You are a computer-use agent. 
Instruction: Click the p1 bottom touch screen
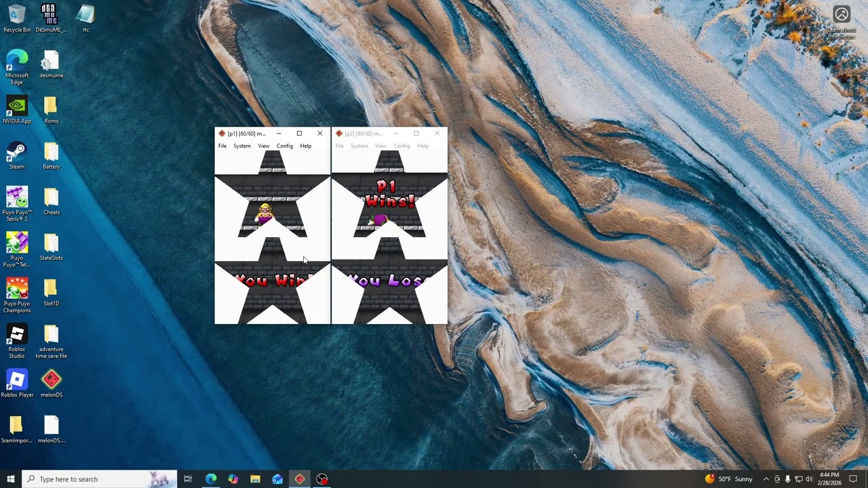(273, 281)
